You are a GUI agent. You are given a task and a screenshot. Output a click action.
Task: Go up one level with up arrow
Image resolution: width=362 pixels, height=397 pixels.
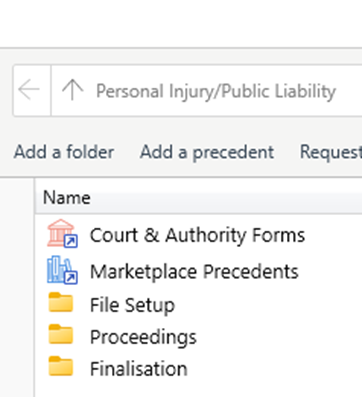pyautogui.click(x=72, y=90)
